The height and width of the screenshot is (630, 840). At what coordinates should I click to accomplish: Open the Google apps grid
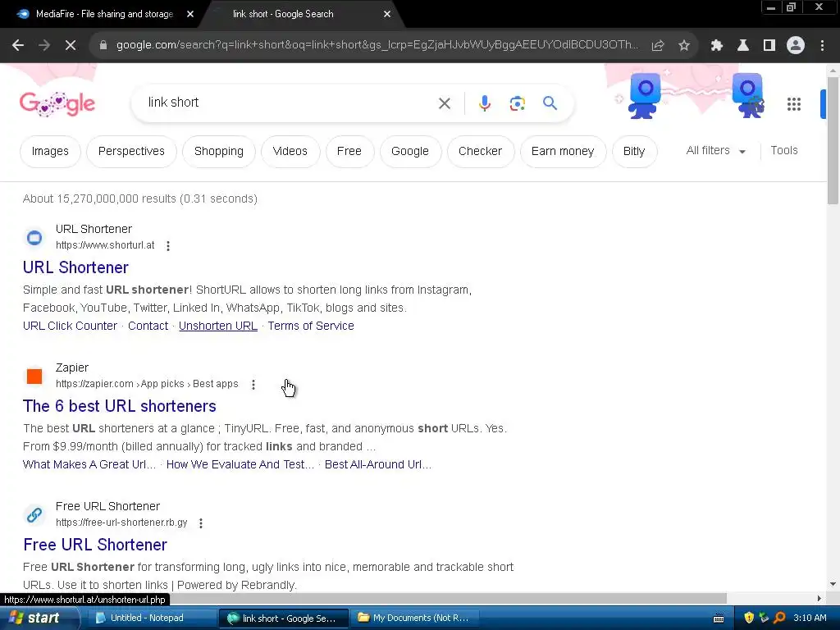click(794, 104)
